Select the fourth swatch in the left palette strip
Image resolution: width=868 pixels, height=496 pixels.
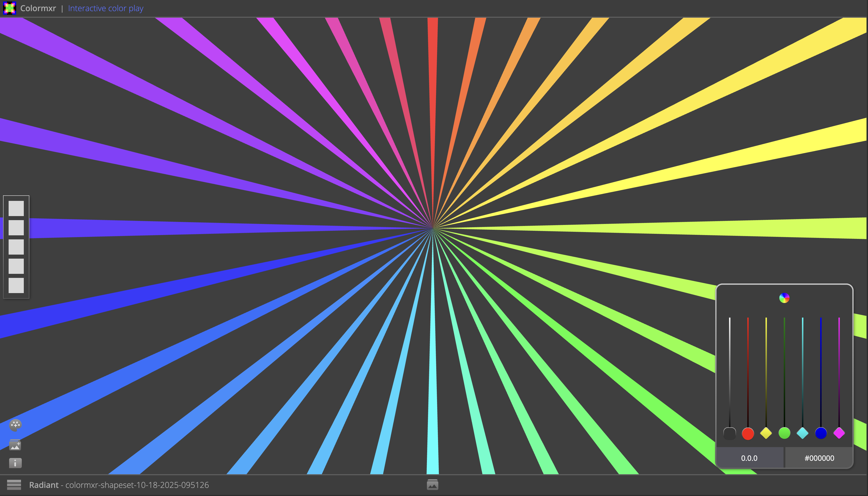(16, 266)
